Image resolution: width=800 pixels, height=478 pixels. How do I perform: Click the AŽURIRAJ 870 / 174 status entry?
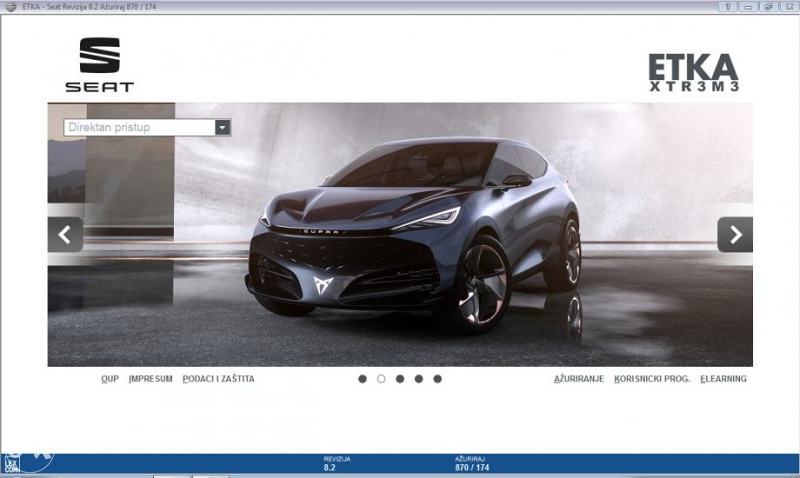tap(472, 464)
